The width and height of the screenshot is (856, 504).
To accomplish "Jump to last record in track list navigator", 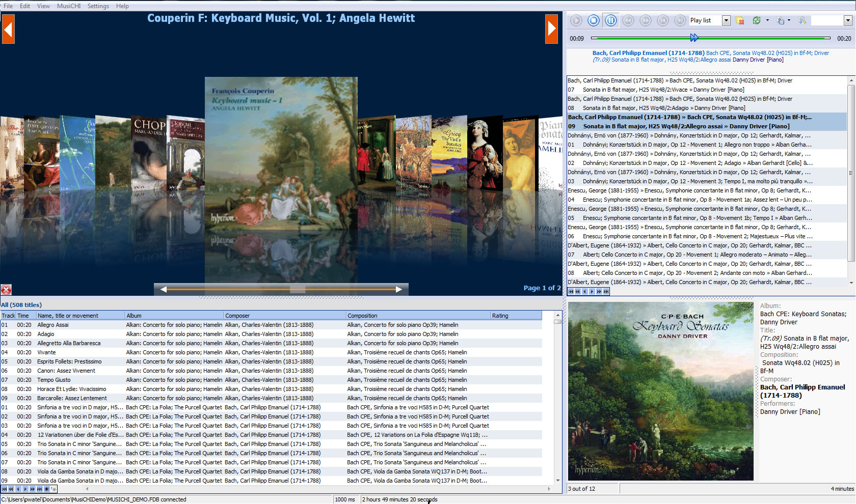I will (39, 489).
